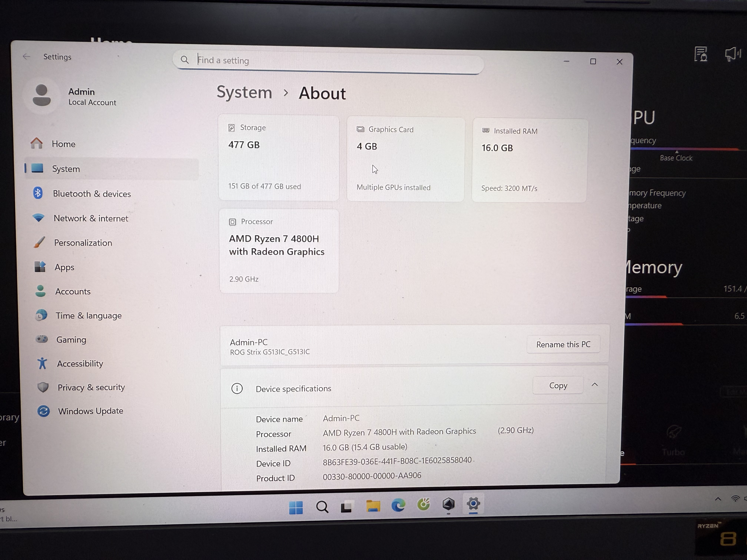
Task: Click the search magnifier icon in Settings
Action: 184,60
